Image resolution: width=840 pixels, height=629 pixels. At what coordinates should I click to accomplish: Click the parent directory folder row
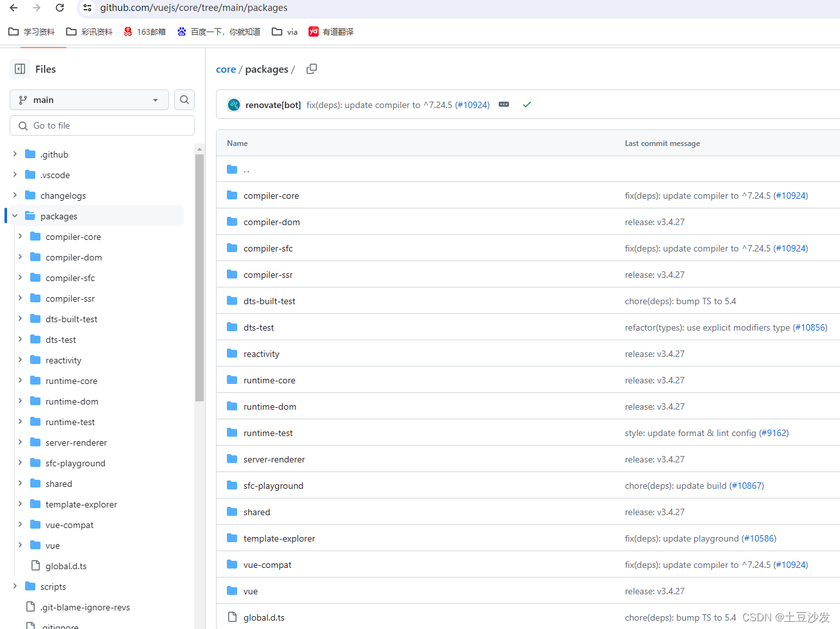[528, 169]
